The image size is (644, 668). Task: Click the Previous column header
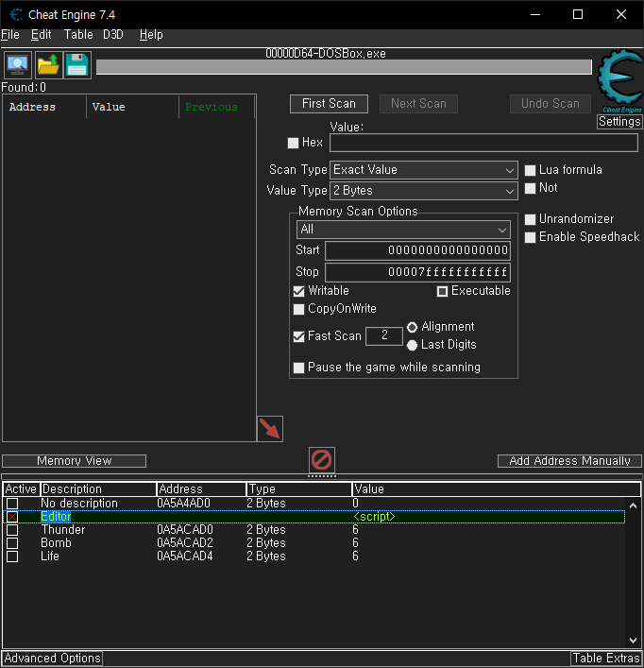pyautogui.click(x=216, y=107)
